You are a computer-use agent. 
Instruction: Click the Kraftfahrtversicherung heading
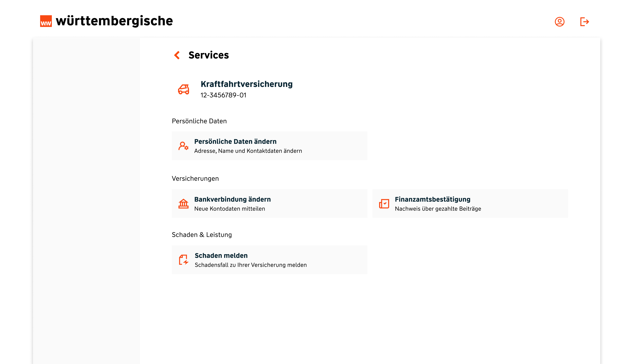click(x=246, y=84)
